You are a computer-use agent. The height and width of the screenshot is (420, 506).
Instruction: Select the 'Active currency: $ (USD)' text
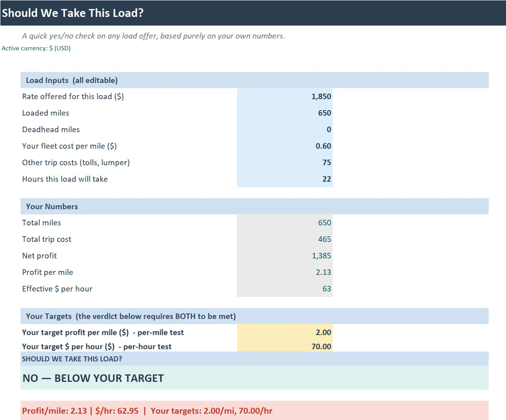click(36, 48)
